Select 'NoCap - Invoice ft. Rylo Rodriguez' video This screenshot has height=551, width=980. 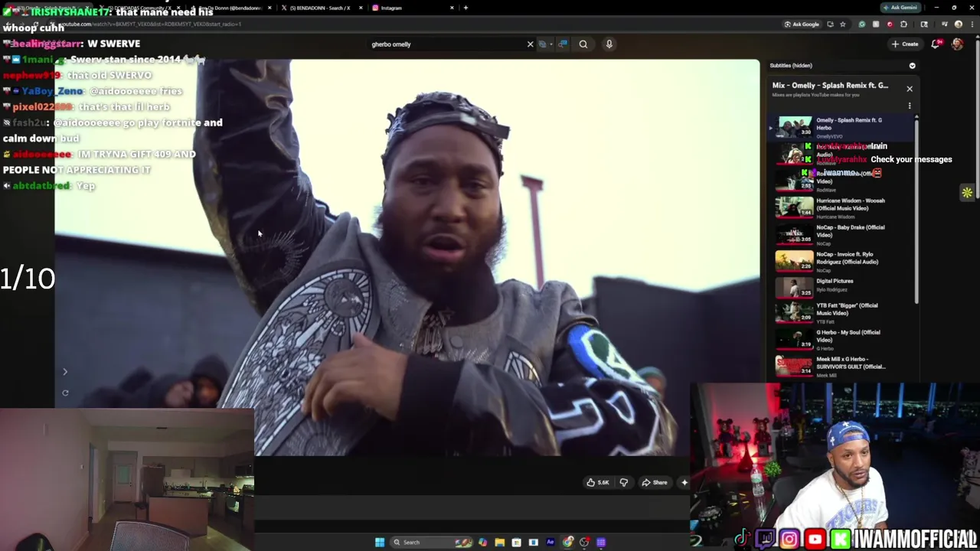[x=842, y=261]
